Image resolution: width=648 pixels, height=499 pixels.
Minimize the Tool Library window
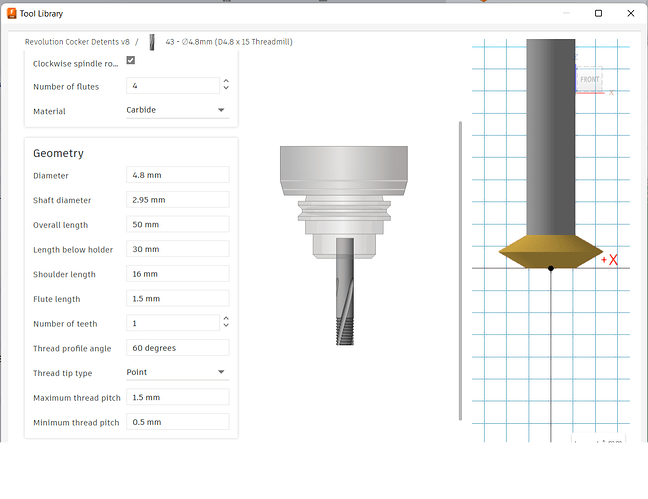(x=566, y=13)
